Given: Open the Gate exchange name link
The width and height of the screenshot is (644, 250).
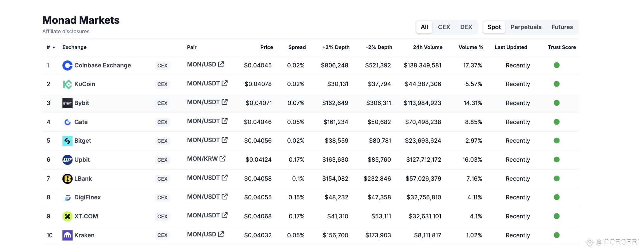Looking at the screenshot, I should pyautogui.click(x=81, y=122).
